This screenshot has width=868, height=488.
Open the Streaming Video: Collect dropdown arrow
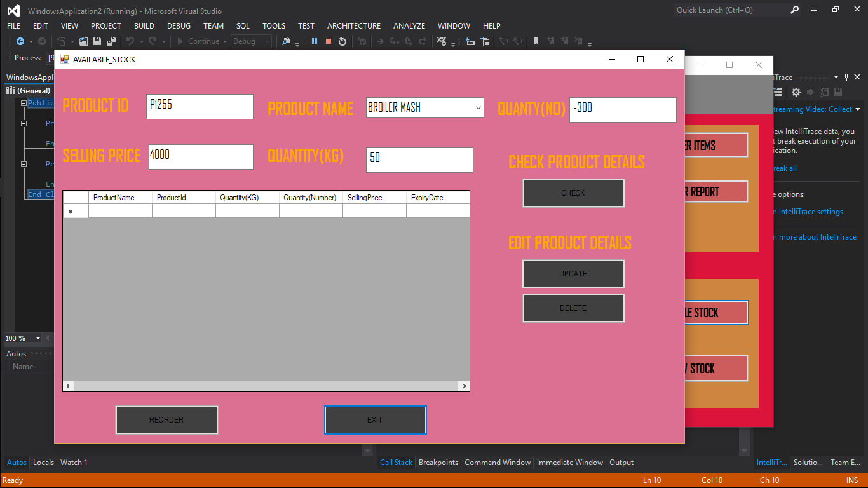pos(858,109)
